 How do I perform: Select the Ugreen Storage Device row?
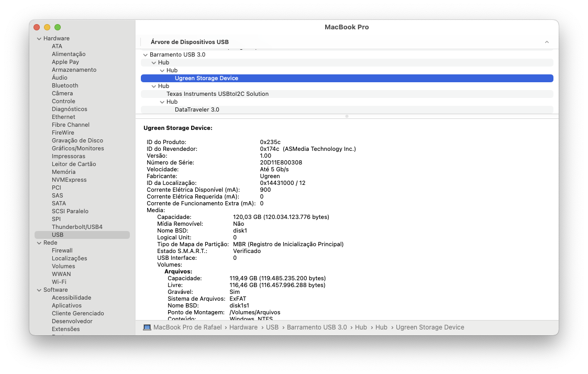[347, 79]
